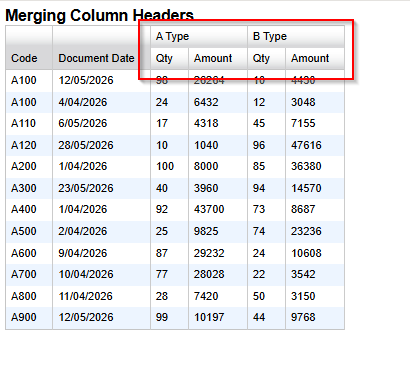
Task: Click A Type amount 6432
Action: (x=218, y=102)
